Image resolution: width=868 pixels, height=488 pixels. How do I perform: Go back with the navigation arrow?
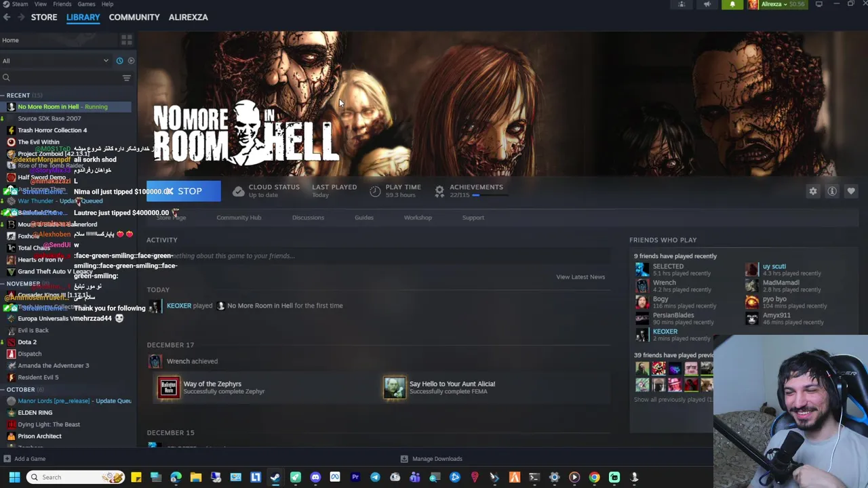7,17
